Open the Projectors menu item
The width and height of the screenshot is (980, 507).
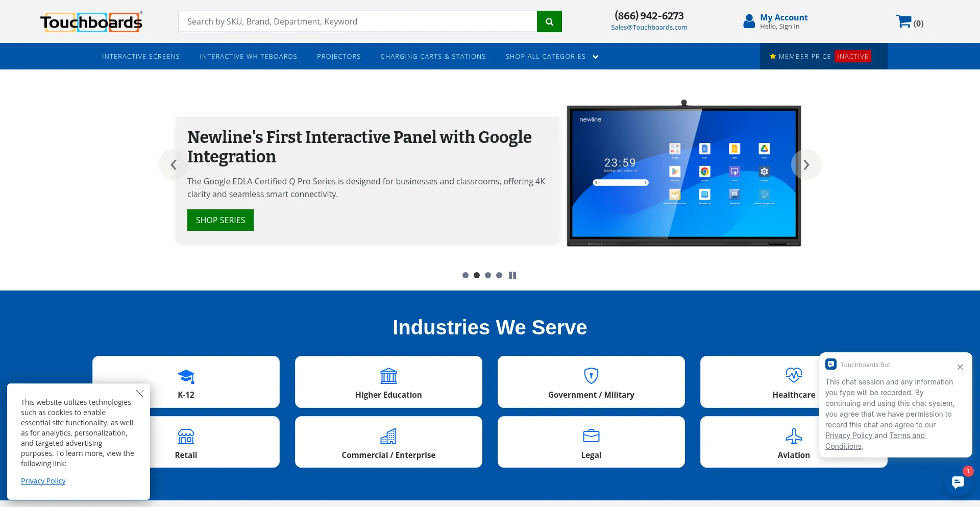(338, 56)
